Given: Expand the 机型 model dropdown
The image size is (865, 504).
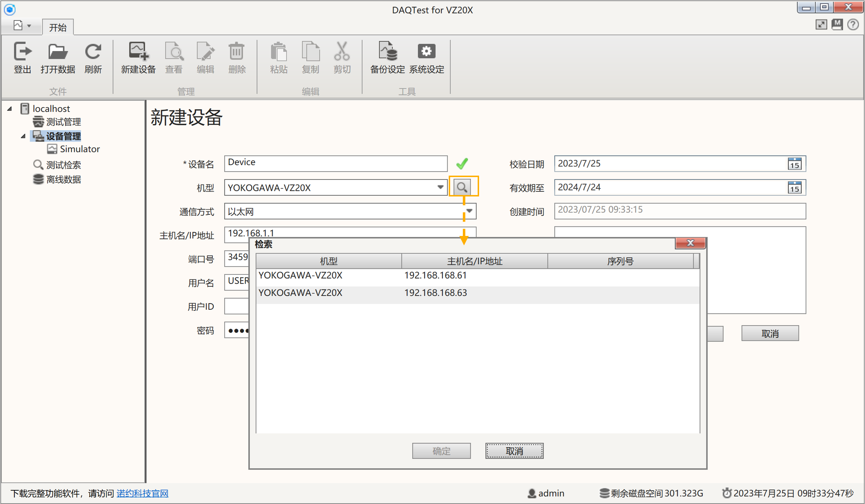Looking at the screenshot, I should tap(440, 187).
